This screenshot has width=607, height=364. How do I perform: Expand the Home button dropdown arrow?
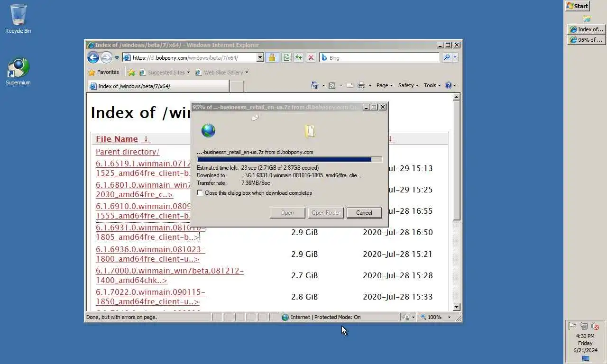(x=323, y=86)
